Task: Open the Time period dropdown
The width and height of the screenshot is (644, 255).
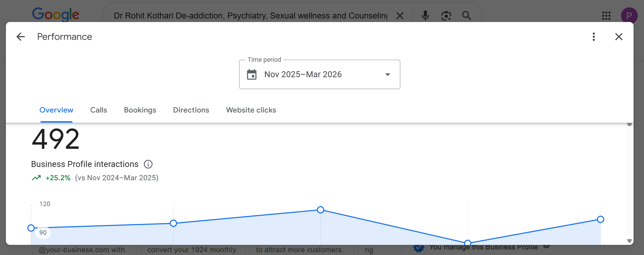Action: (x=319, y=74)
